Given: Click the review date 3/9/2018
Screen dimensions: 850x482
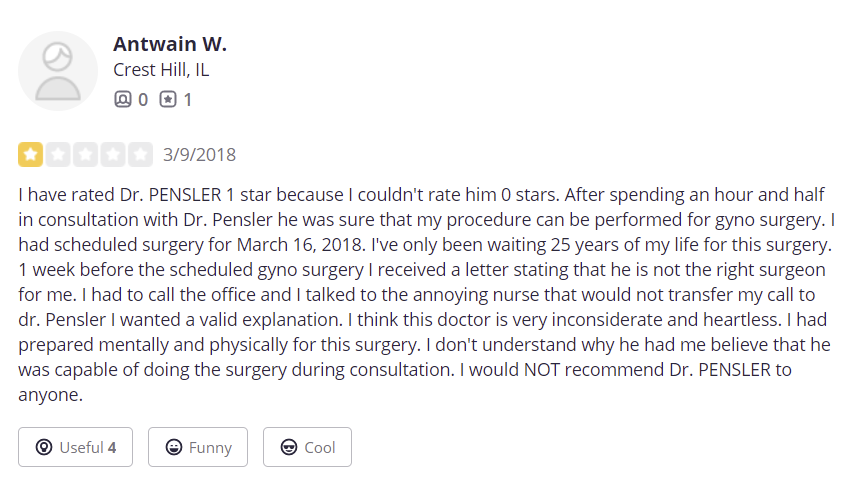Looking at the screenshot, I should pyautogui.click(x=199, y=155).
